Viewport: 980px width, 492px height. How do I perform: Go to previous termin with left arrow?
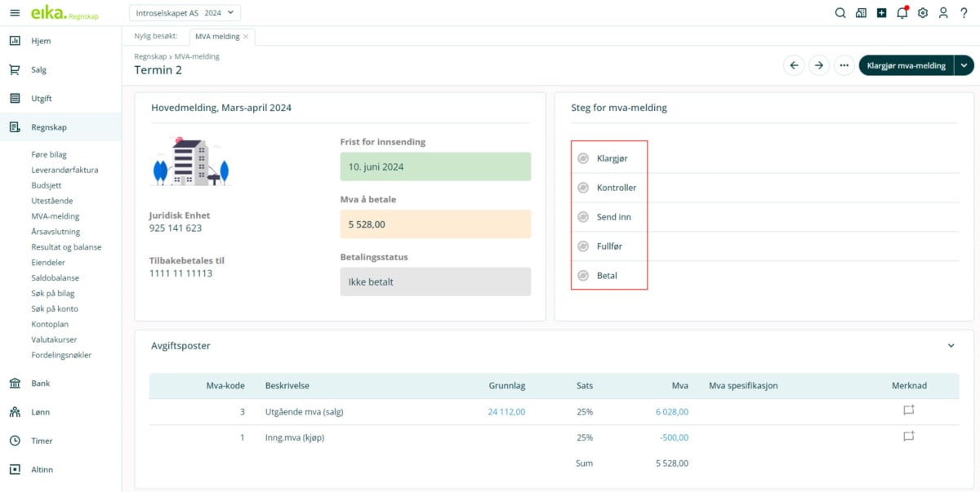click(794, 66)
